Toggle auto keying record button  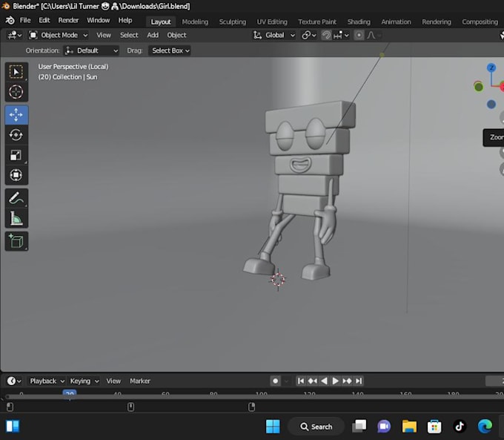pyautogui.click(x=276, y=381)
